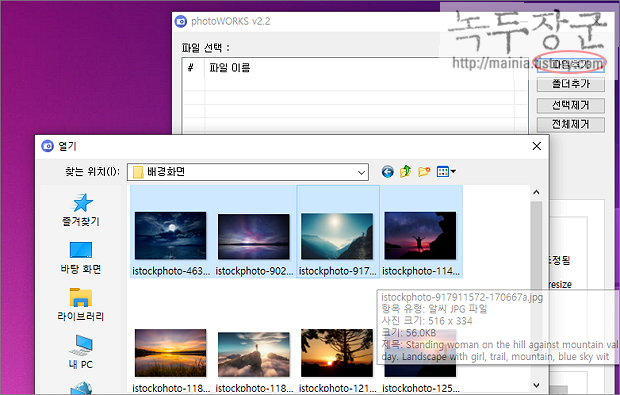
Task: Select thumbnail istockphoto-463 moon night sky
Action: click(x=170, y=236)
